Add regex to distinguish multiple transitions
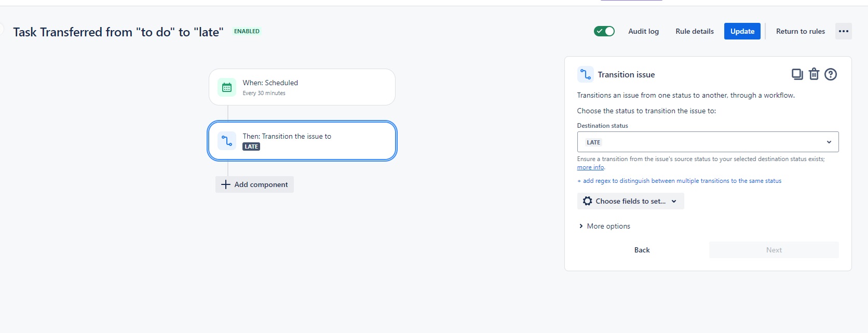 click(679, 181)
